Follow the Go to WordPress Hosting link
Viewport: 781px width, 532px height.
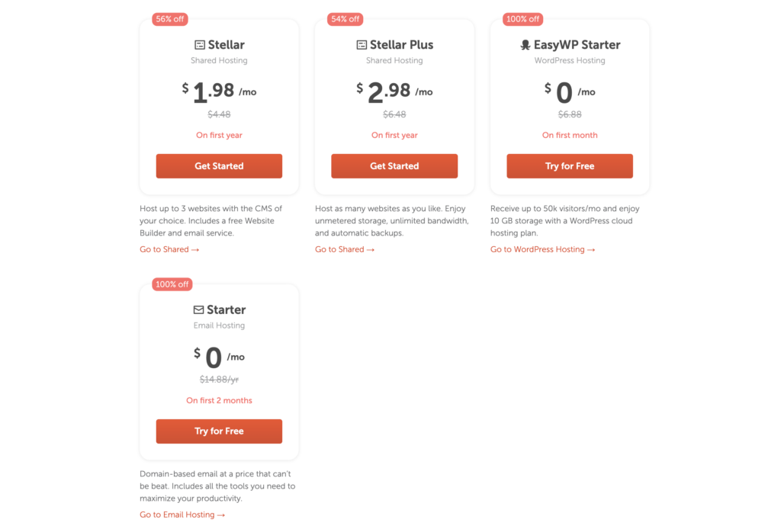point(542,249)
